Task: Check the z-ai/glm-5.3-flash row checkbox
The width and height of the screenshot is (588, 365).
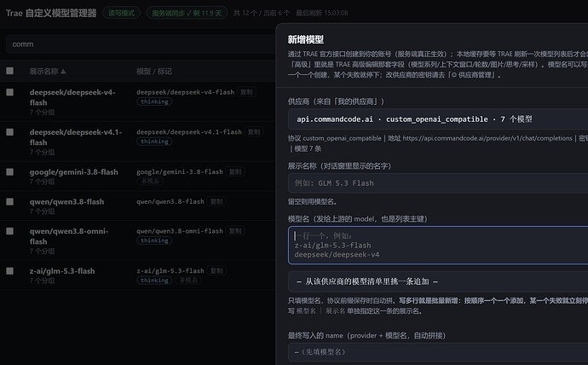Action: point(9,271)
